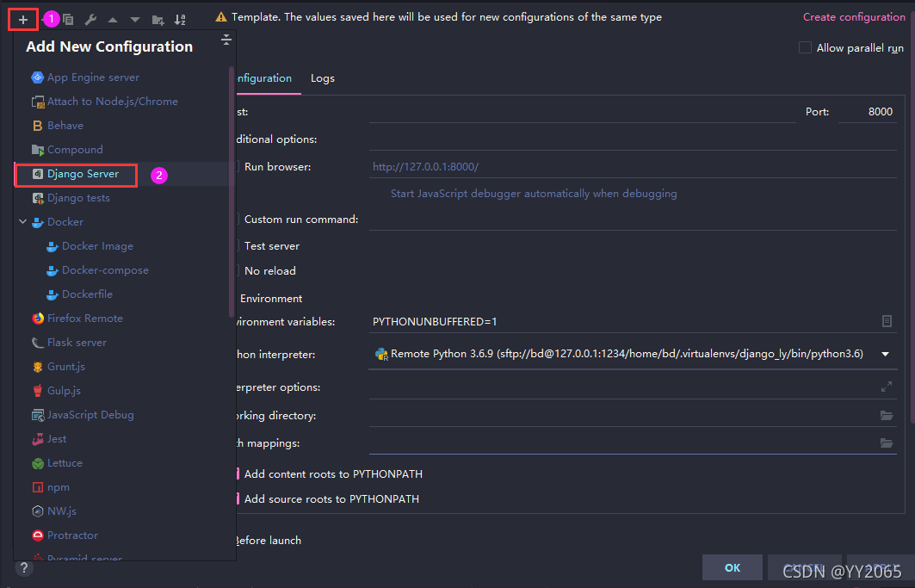This screenshot has height=588, width=915.
Task: Switch to the Logs tab
Action: pos(323,78)
